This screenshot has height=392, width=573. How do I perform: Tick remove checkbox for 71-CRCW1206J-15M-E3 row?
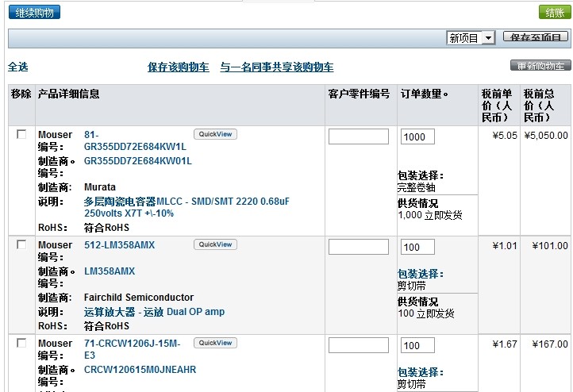pyautogui.click(x=21, y=343)
